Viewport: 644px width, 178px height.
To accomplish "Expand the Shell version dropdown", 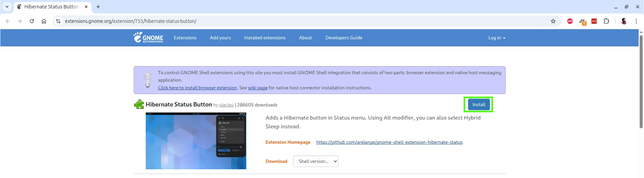I will coord(316,161).
